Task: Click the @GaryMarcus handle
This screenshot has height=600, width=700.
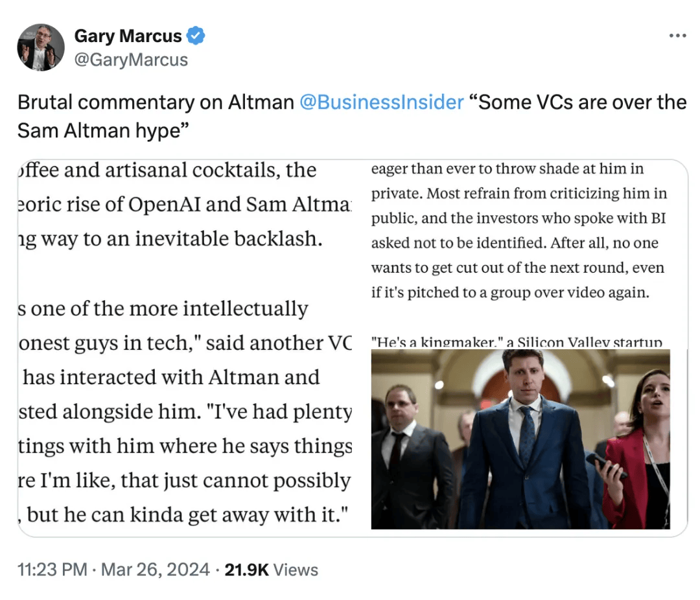Action: [132, 60]
